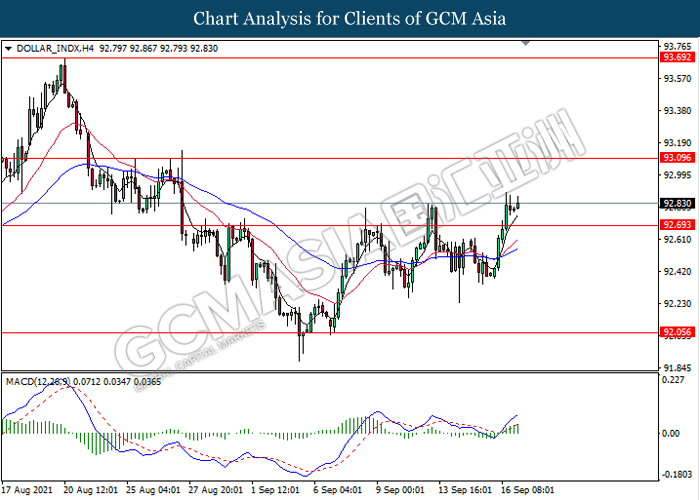This screenshot has width=700, height=500.
Task: Click the black 92.830 current price tag
Action: (677, 203)
